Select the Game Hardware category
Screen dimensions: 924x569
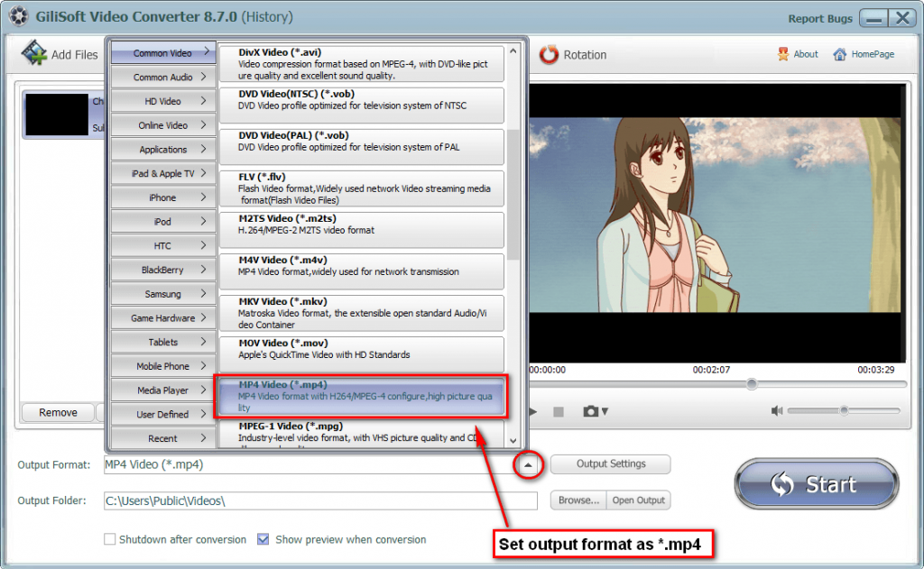[x=162, y=318]
